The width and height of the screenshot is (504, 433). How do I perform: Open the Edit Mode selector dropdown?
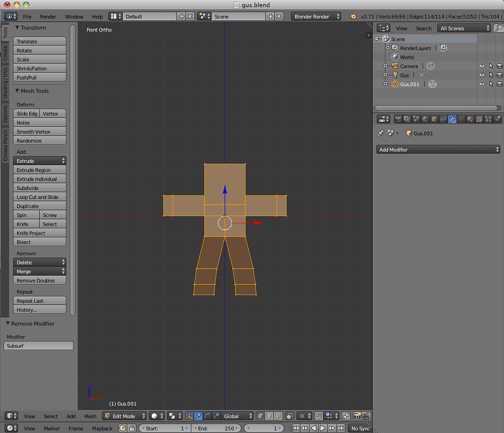pos(125,416)
